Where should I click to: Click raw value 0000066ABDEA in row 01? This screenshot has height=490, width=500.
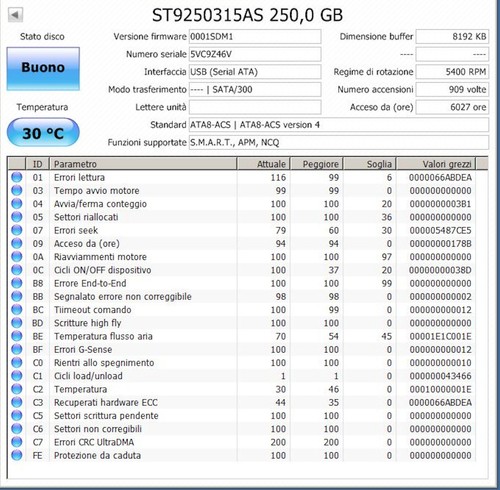click(x=440, y=177)
